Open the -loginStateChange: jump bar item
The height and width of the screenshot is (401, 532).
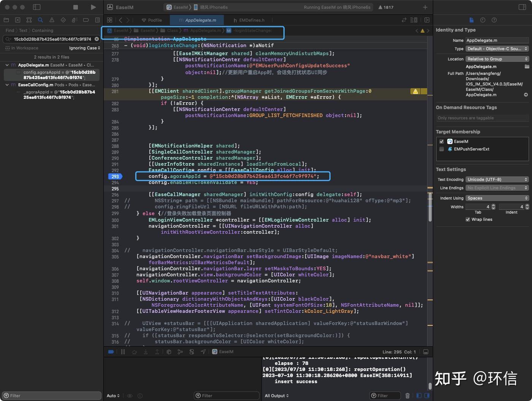(x=249, y=30)
